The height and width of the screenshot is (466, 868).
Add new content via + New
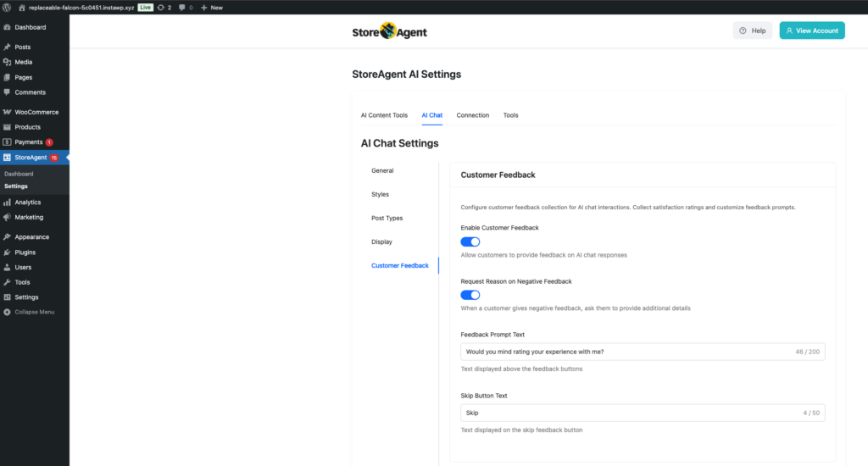(212, 7)
